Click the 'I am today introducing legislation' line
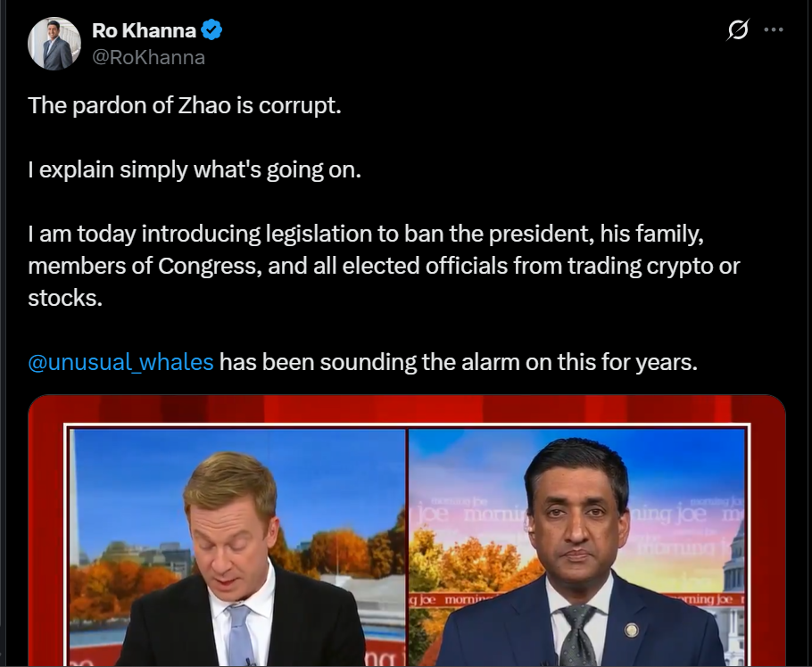Viewport: 812px width, 667px height. (366, 234)
